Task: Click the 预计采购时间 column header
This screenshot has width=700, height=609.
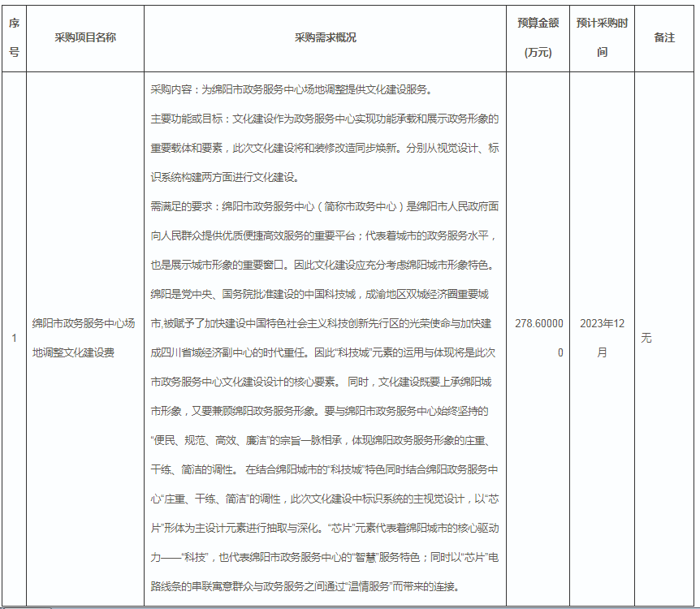Action: [x=602, y=37]
